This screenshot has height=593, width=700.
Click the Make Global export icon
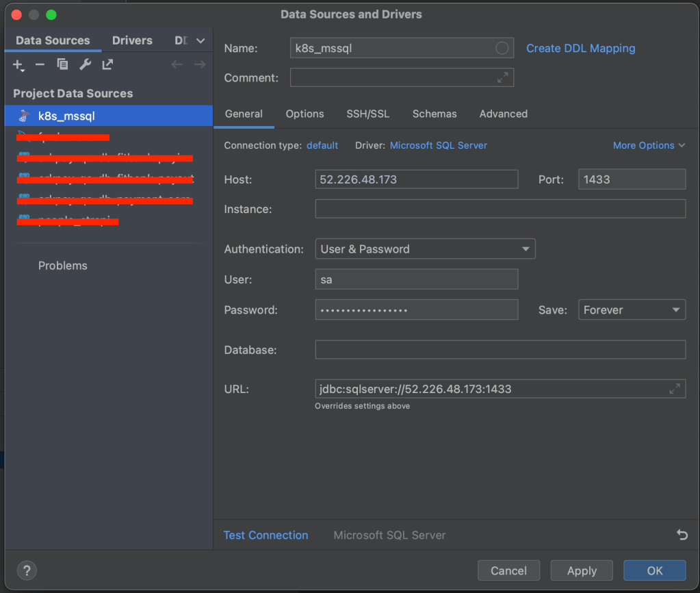point(107,64)
